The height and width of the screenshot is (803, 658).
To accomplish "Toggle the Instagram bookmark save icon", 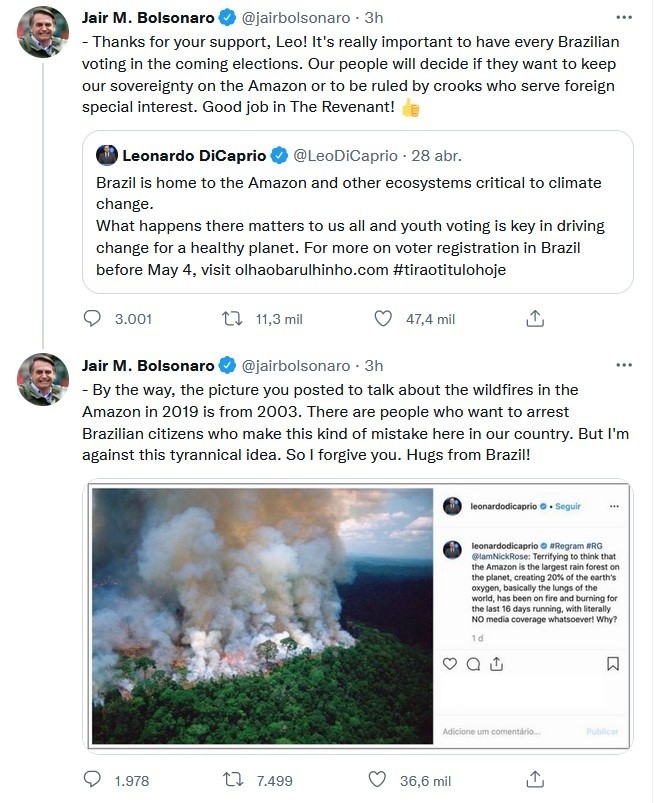I will click(x=613, y=663).
